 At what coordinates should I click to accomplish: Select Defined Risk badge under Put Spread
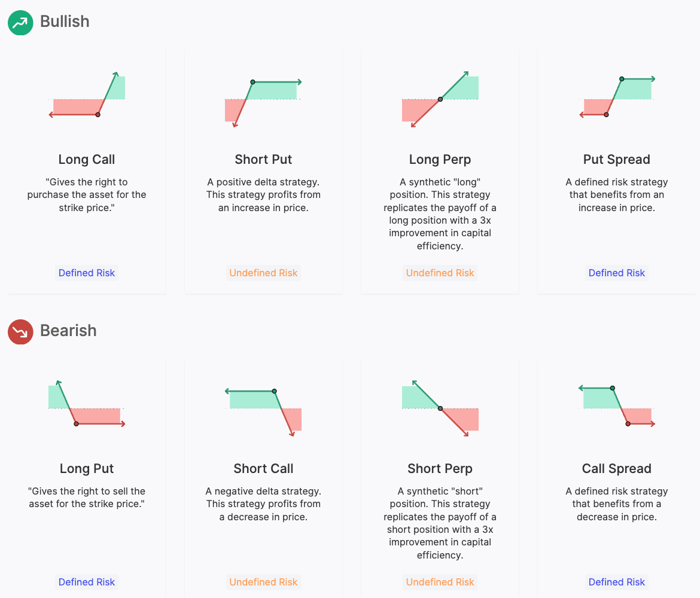coord(617,273)
